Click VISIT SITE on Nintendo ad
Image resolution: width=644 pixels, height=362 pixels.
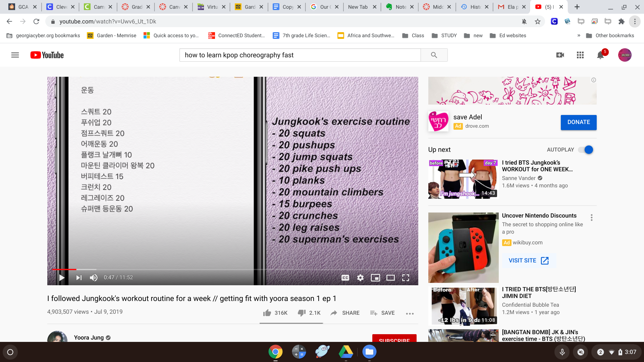pyautogui.click(x=529, y=260)
